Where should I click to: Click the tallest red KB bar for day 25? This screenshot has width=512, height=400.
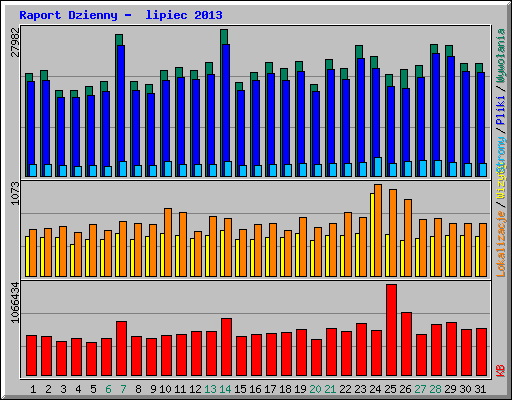tap(391, 330)
